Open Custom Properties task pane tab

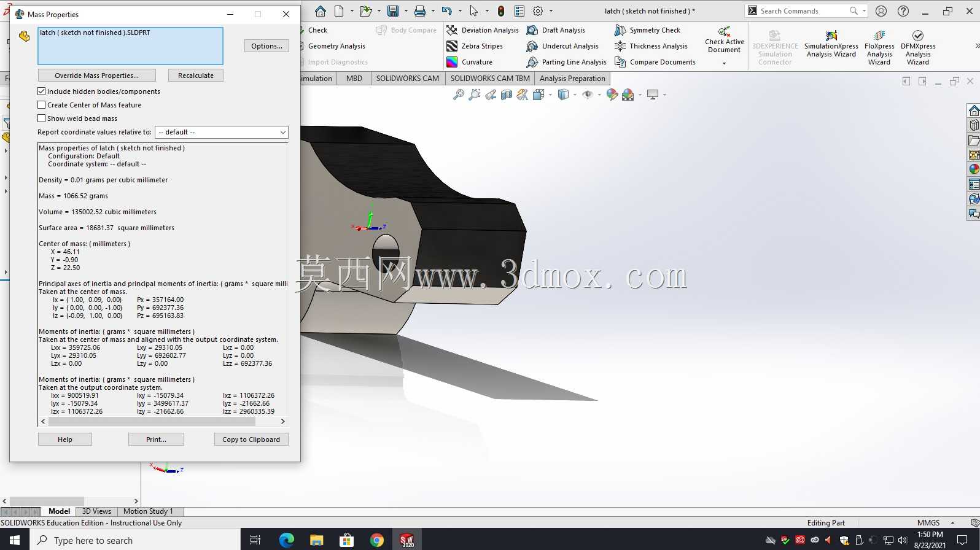click(x=974, y=184)
